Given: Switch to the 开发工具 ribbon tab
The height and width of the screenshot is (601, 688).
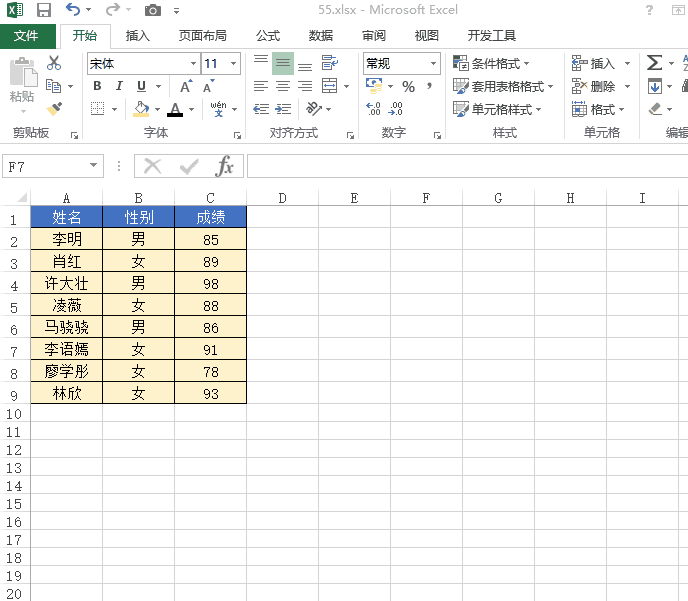Looking at the screenshot, I should click(491, 36).
